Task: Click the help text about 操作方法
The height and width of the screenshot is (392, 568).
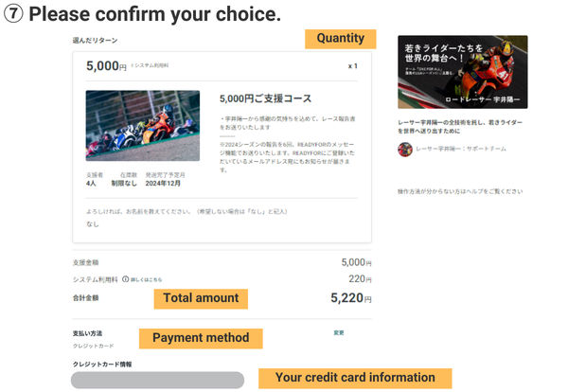Action: tap(460, 191)
